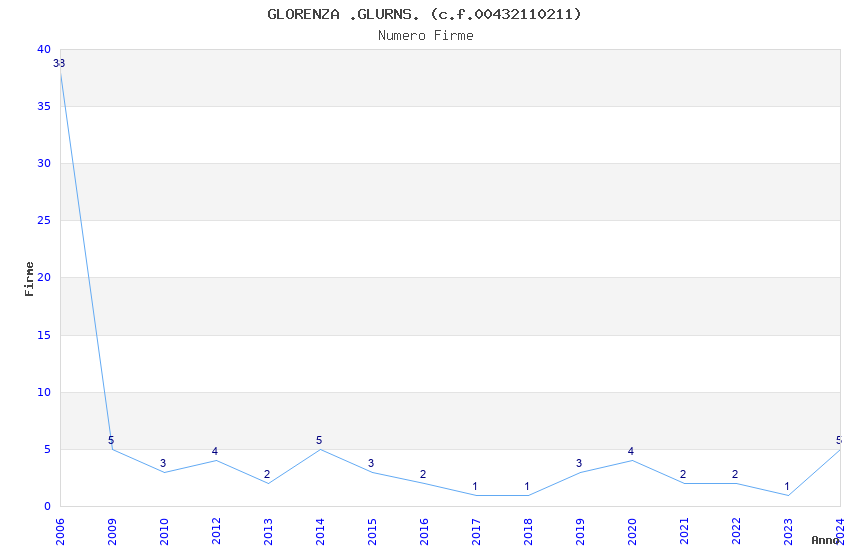Viewport: 850px width, 550px height.
Task: Click data value 5 for year 2014
Action: tap(319, 440)
